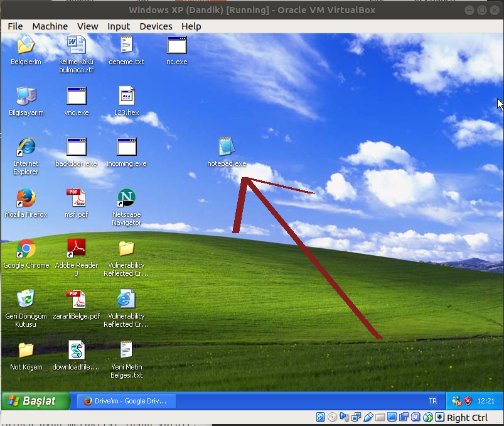The height and width of the screenshot is (426, 504).
Task: Select the Geri Dönüşüm Kutusu recycle bin
Action: pos(26,298)
